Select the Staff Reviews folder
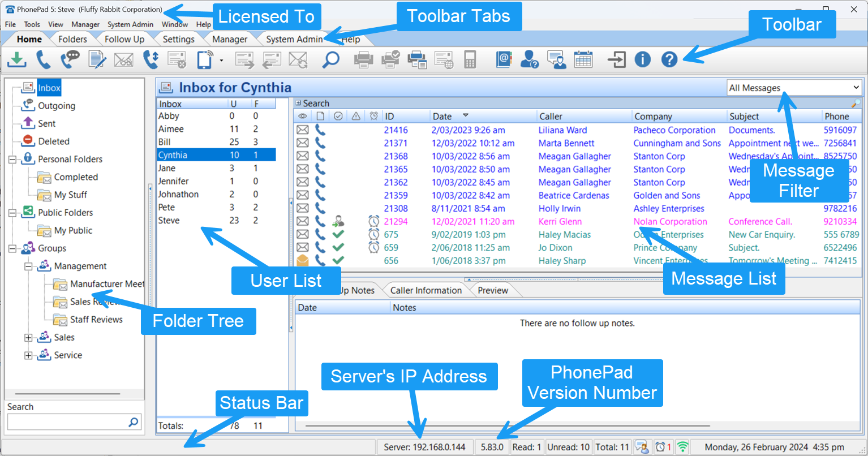This screenshot has width=868, height=456. click(x=96, y=320)
